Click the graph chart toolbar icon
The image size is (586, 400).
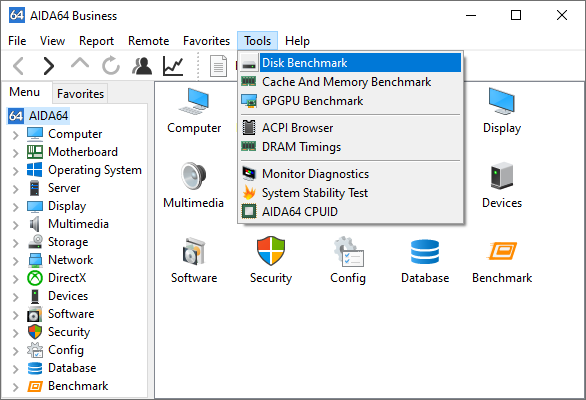(x=173, y=66)
